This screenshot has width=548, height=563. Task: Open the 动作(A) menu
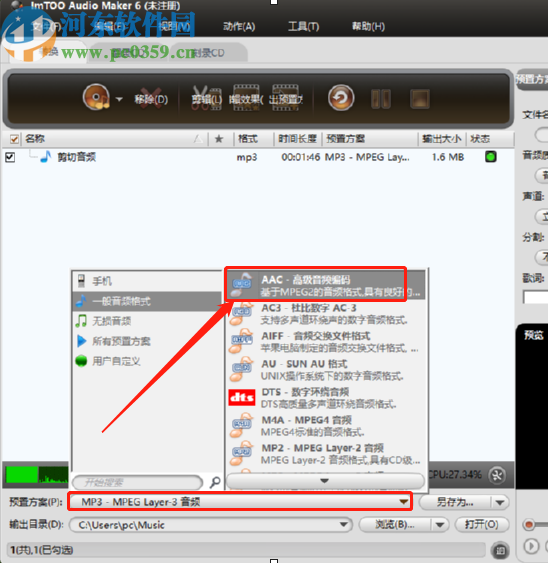(x=239, y=26)
